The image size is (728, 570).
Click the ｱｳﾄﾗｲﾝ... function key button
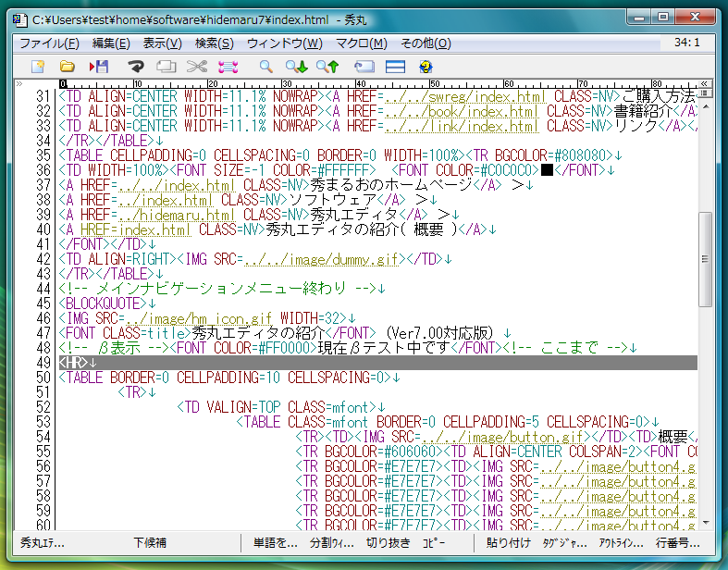[x=622, y=542]
